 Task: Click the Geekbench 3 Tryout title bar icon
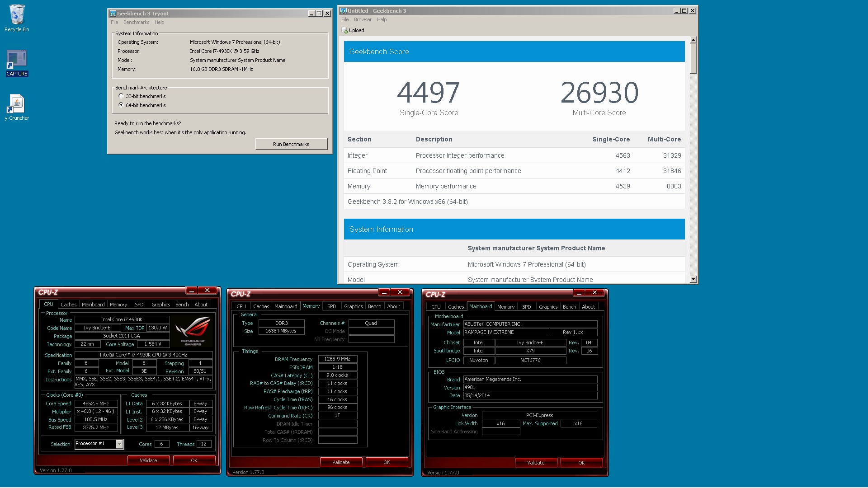pos(113,14)
